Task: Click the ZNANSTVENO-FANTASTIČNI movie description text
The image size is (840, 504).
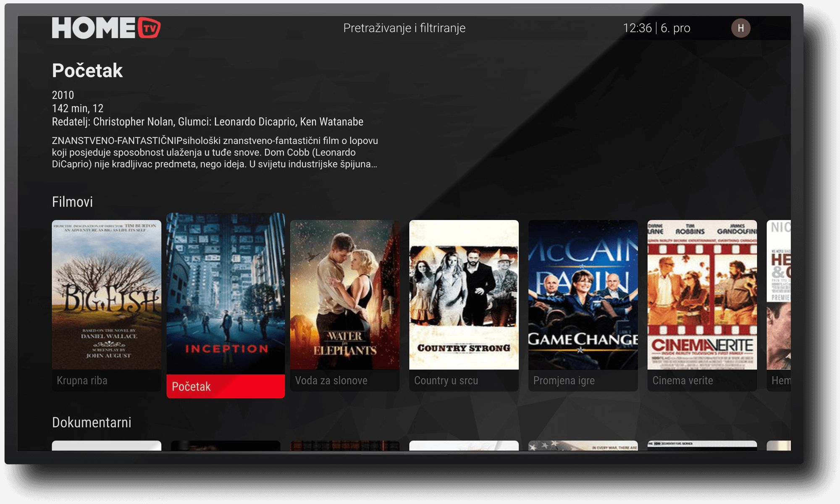Action: tap(215, 152)
